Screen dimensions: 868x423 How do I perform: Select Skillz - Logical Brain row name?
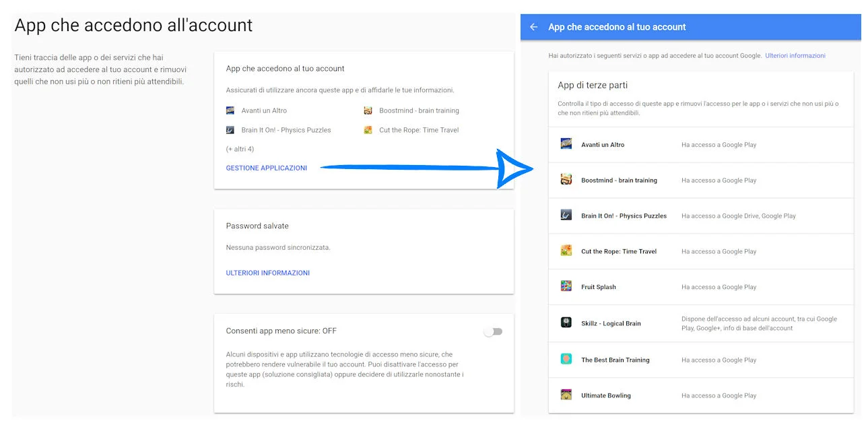611,324
